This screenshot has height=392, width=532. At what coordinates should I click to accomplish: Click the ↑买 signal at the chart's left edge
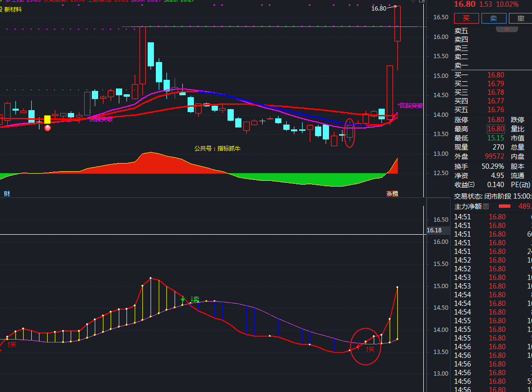[12, 344]
